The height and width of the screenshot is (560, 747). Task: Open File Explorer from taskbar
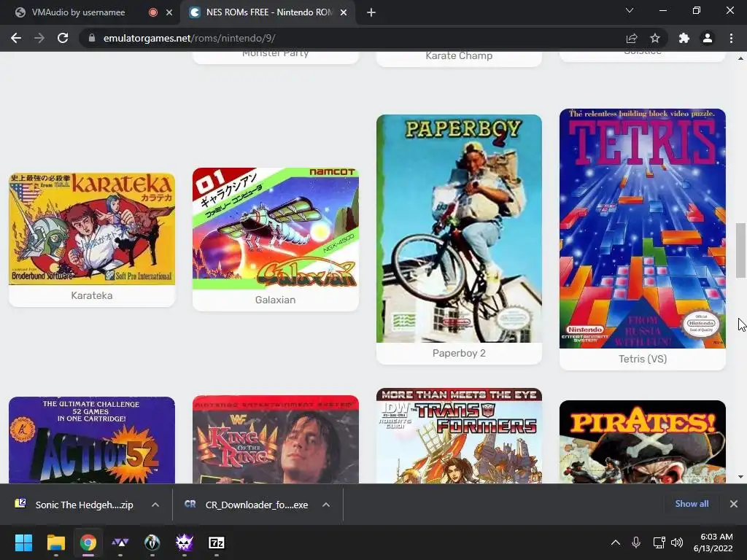coord(55,542)
